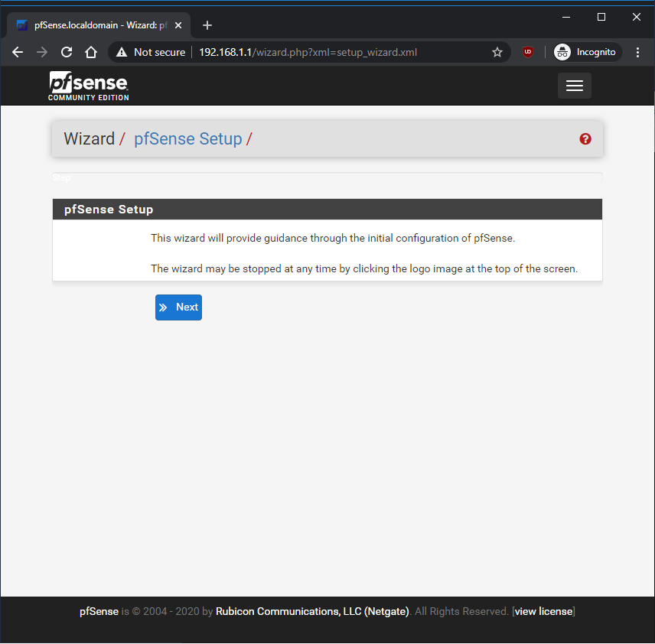Screen dimensions: 655x644
Task: Minimize the browser window
Action: click(x=566, y=17)
